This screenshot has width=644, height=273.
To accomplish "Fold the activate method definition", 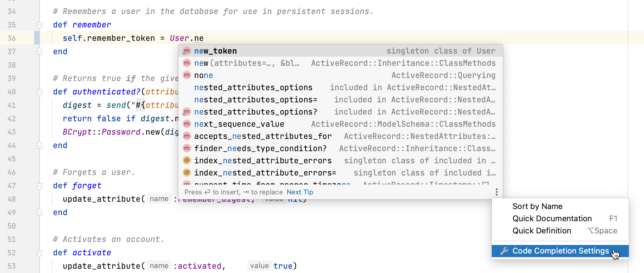I will tap(40, 253).
